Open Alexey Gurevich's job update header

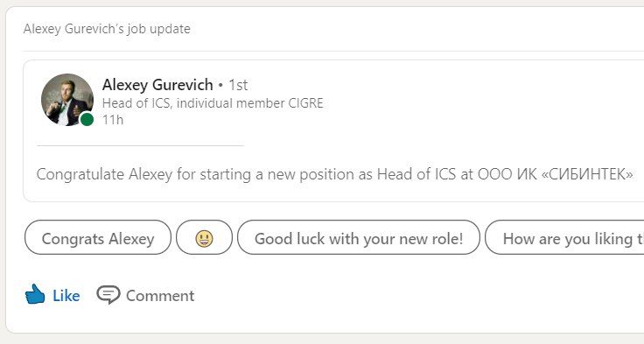pyautogui.click(x=107, y=29)
